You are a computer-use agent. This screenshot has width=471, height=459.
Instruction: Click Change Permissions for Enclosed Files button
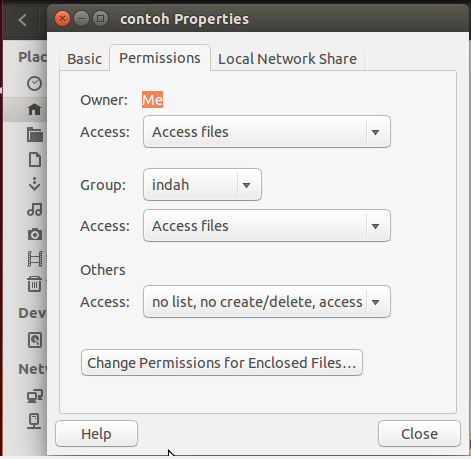tap(222, 363)
